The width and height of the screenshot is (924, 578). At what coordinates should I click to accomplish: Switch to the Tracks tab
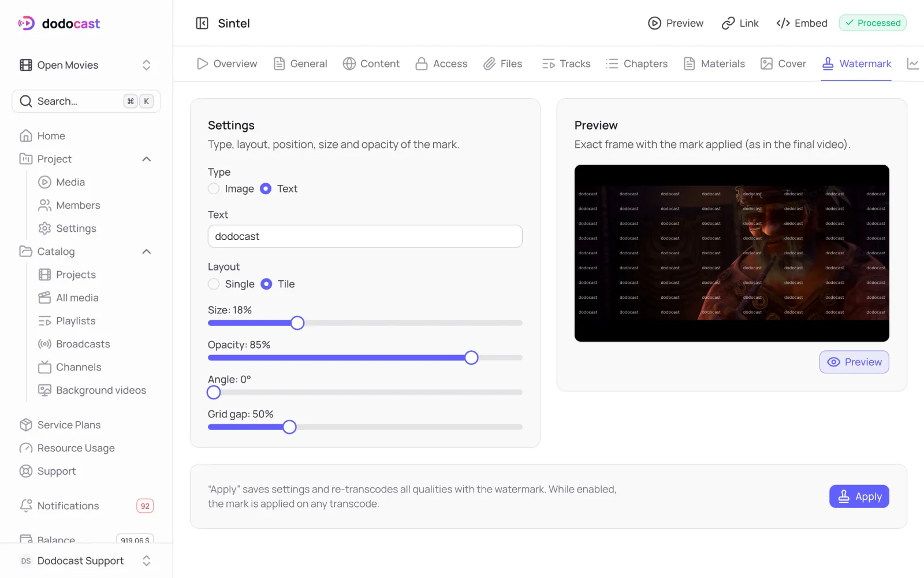(566, 64)
